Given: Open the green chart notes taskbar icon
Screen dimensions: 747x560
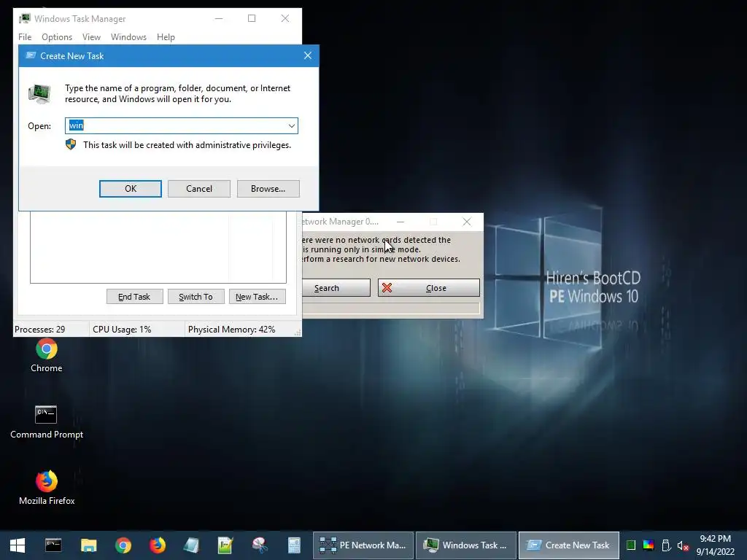Looking at the screenshot, I should click(225, 545).
